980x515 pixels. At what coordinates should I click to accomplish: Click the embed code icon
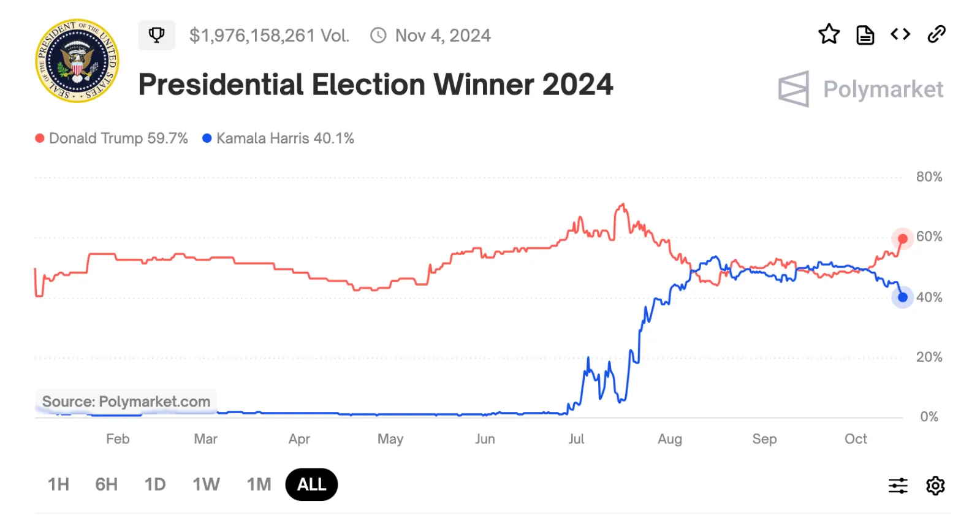pyautogui.click(x=900, y=35)
